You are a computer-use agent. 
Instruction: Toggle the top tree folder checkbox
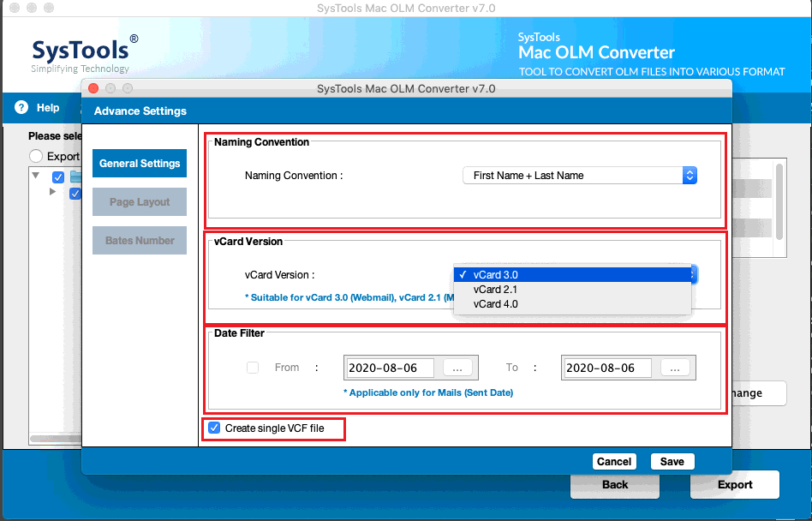click(x=58, y=177)
